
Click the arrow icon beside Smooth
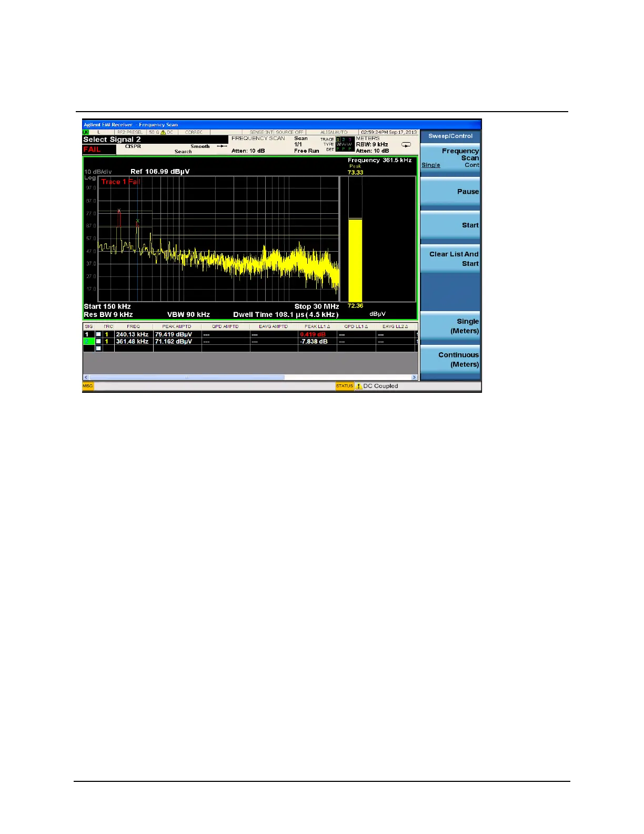tap(222, 146)
